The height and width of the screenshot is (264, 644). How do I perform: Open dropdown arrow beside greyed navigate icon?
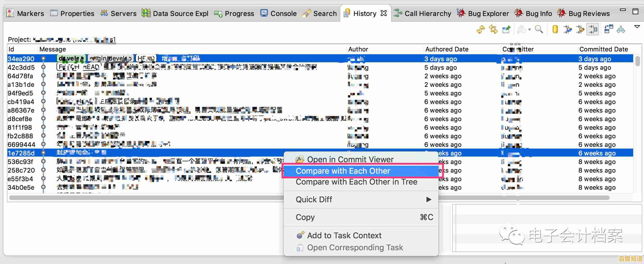coord(529,30)
